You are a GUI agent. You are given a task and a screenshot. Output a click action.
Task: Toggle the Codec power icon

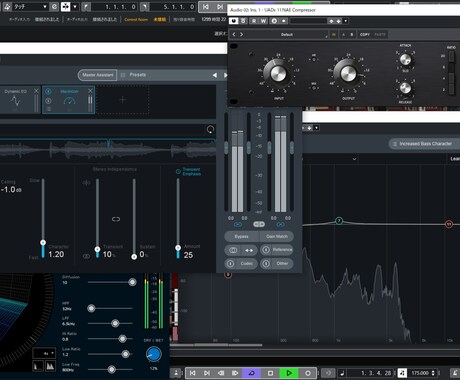230,264
